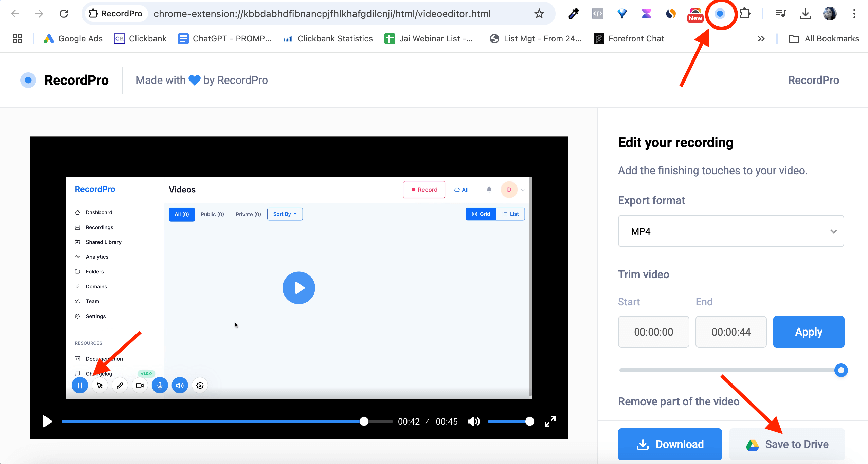Open Chrome three-dot menu
This screenshot has width=868, height=464.
[854, 14]
